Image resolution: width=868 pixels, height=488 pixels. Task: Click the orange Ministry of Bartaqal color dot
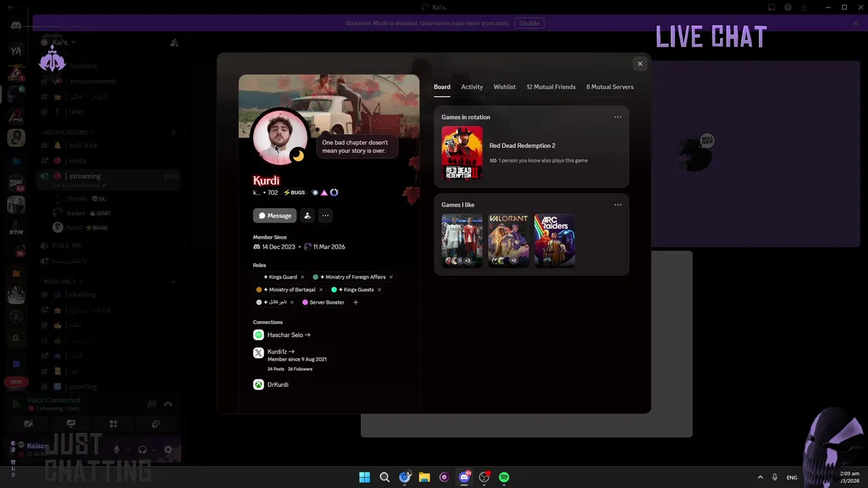[259, 289]
